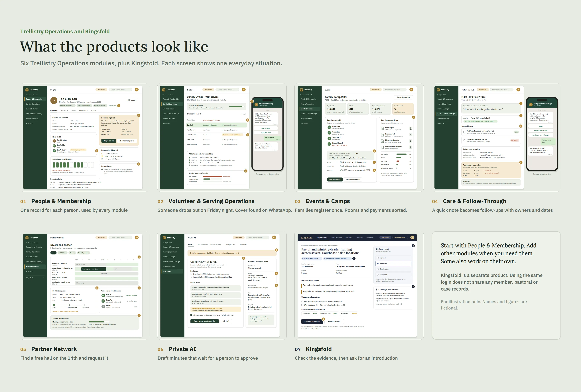
Task: Switch to the Case summary tab
Action: [202, 245]
